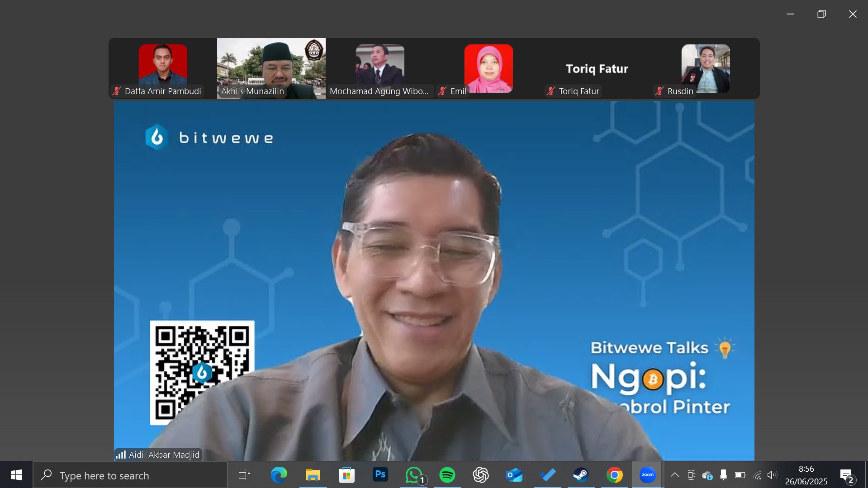Select Rusdin's participant thumbnail
The height and width of the screenshot is (488, 868).
tap(706, 68)
